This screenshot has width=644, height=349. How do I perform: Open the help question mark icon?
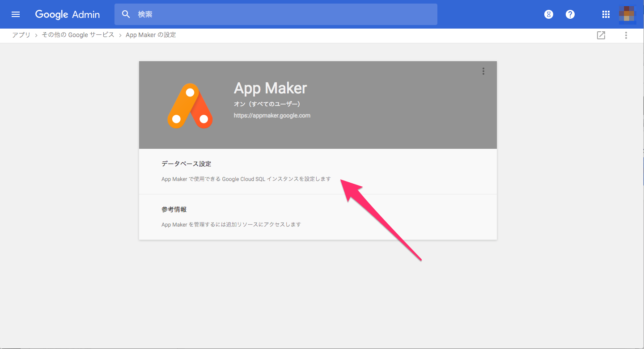tap(570, 14)
